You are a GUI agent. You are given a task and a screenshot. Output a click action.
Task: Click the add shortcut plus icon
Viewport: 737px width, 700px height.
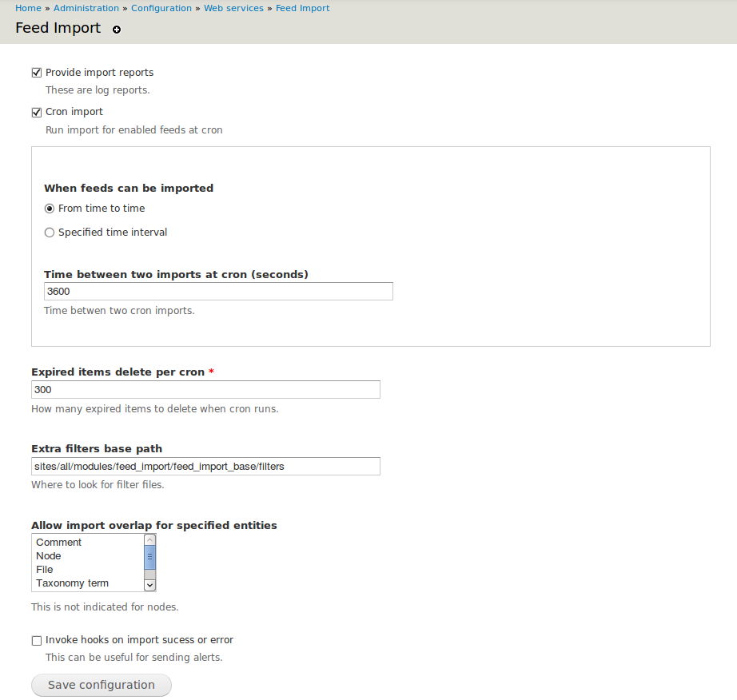click(117, 30)
